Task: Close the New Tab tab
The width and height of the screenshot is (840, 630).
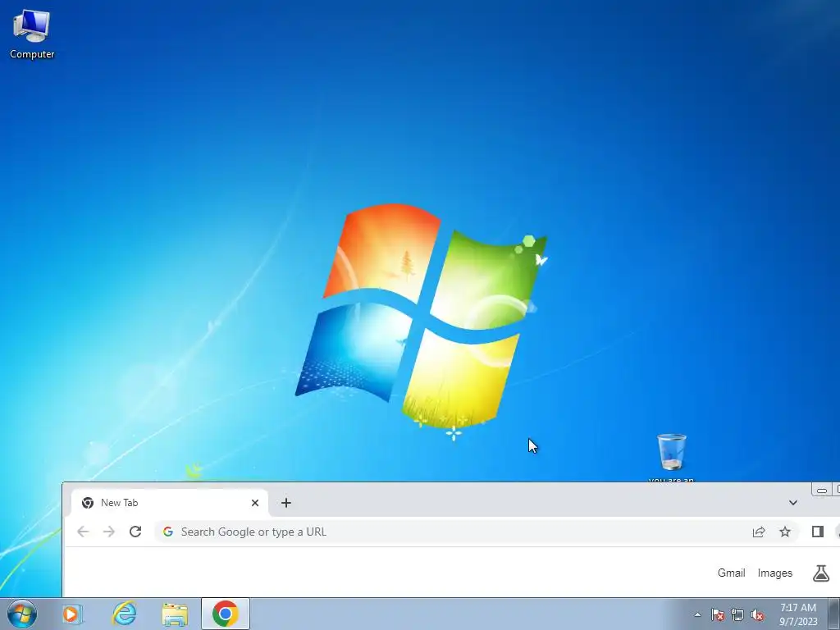Action: coord(255,503)
